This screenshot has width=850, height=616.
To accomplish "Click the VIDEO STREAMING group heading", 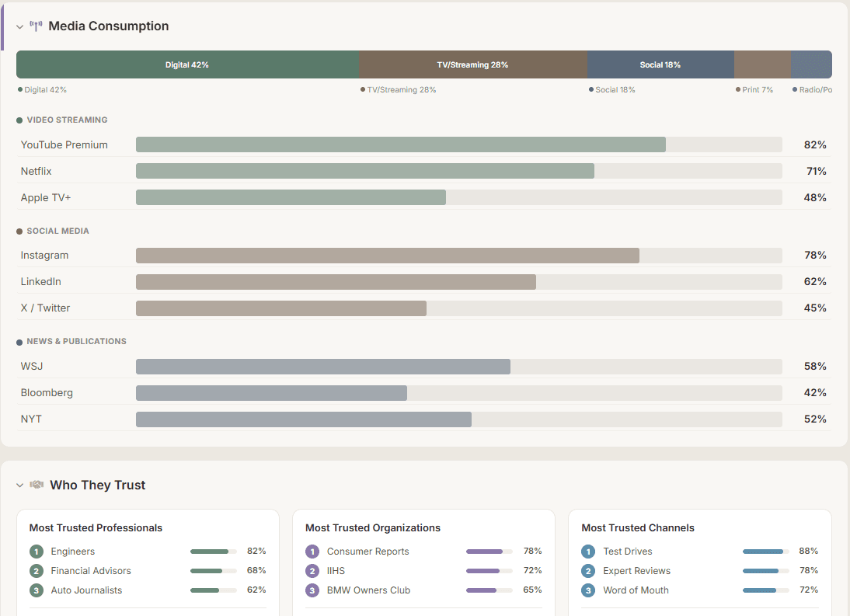I will point(68,120).
